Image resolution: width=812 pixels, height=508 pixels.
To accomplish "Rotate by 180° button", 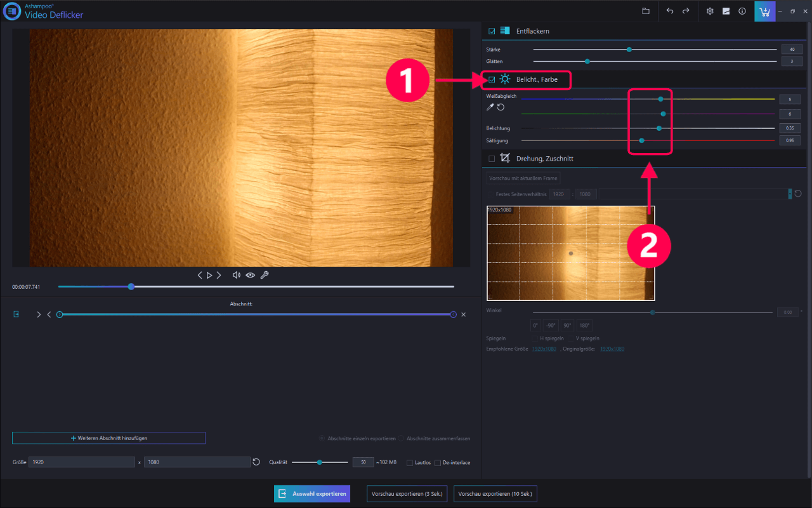I will coord(584,325).
